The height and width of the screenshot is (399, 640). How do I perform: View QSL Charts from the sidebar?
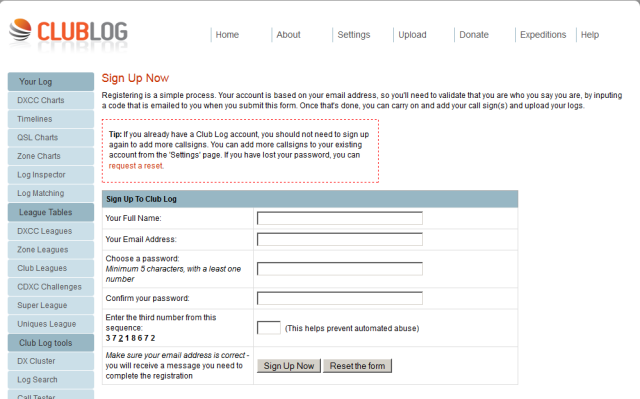point(51,137)
